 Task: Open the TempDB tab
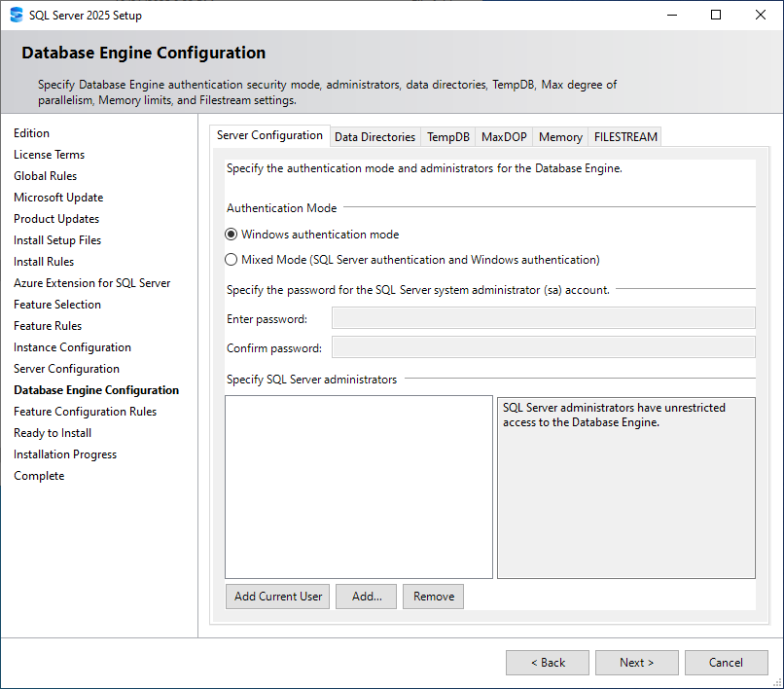[447, 136]
